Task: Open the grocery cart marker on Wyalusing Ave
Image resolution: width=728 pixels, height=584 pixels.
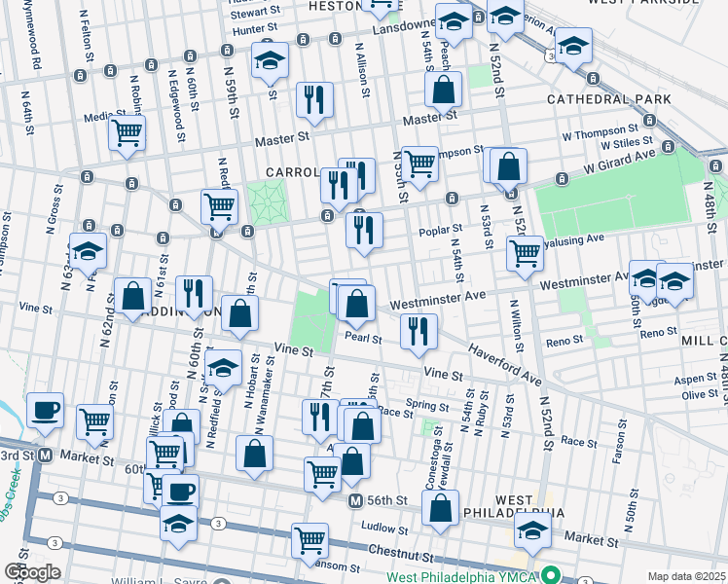Action: [525, 252]
